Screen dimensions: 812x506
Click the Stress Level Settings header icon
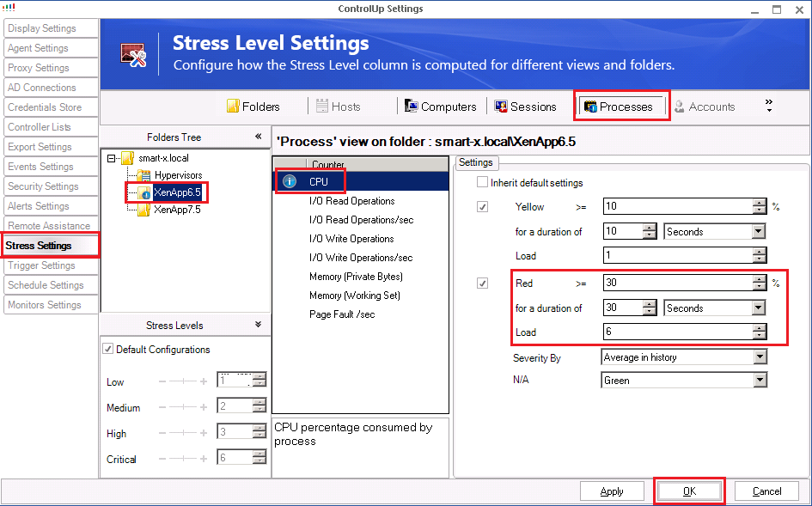(133, 55)
